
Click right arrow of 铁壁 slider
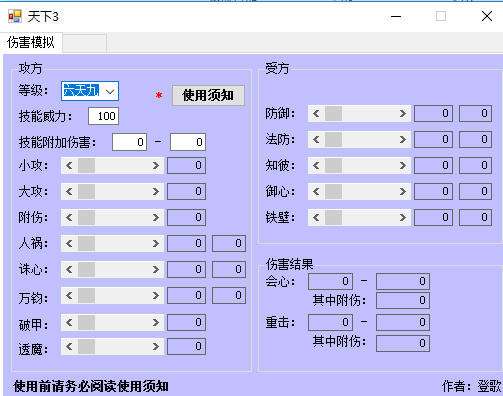[403, 218]
